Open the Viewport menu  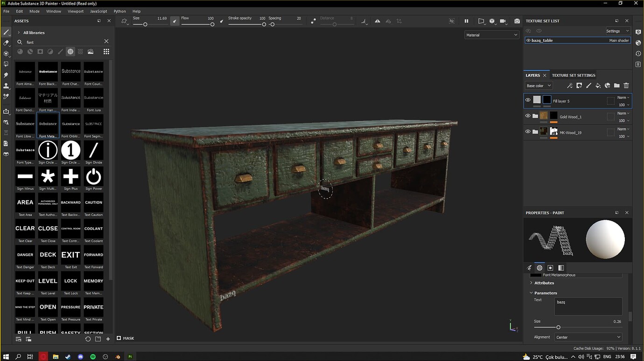tap(75, 11)
